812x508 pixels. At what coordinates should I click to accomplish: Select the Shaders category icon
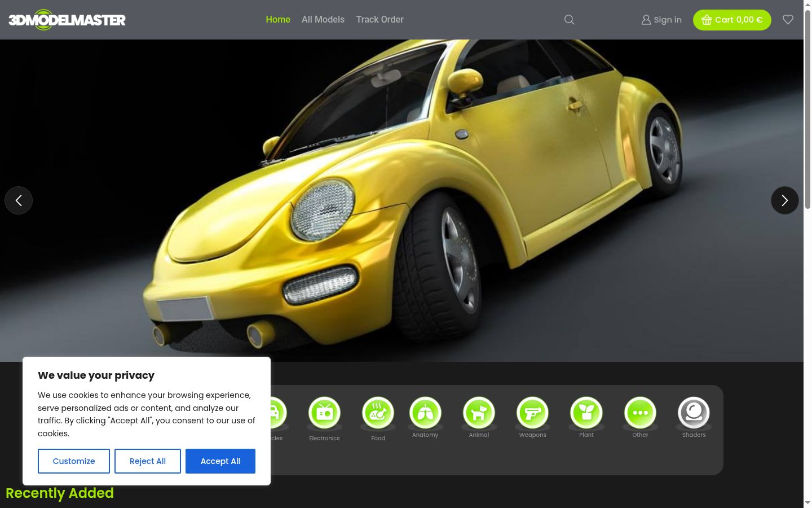click(x=694, y=413)
